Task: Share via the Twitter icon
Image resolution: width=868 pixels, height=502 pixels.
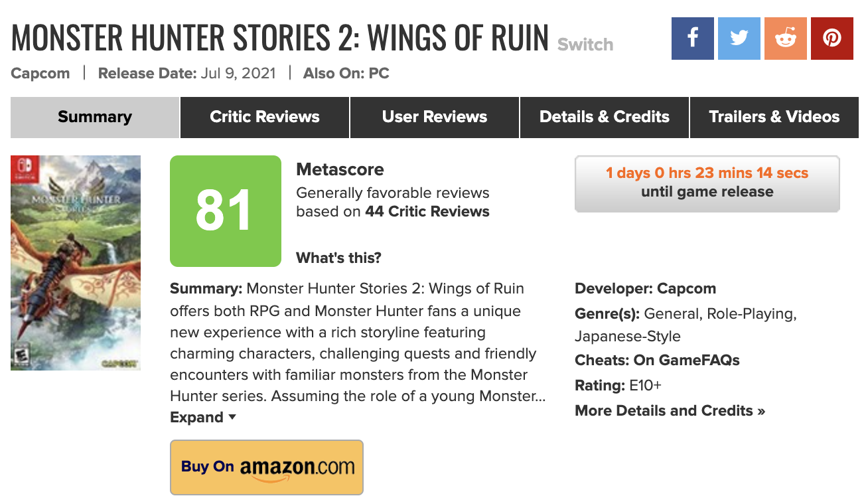Action: (x=739, y=38)
